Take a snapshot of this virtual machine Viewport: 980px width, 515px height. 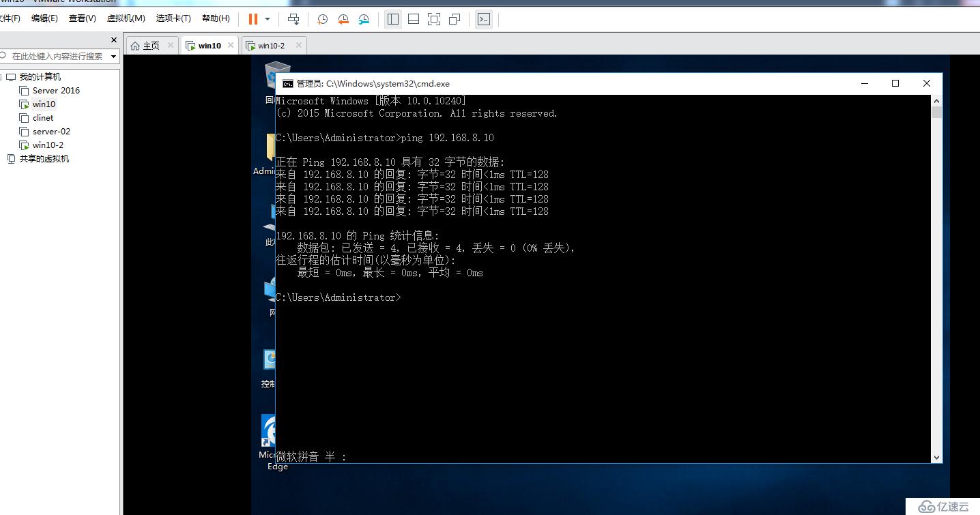[x=323, y=19]
